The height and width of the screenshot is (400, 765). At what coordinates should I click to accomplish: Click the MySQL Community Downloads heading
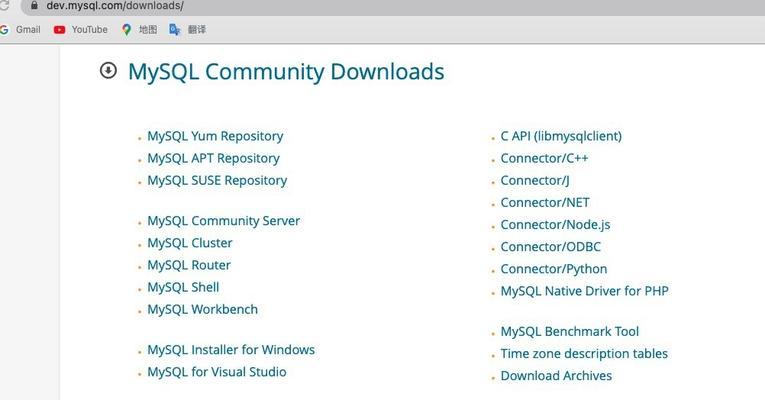tap(286, 72)
